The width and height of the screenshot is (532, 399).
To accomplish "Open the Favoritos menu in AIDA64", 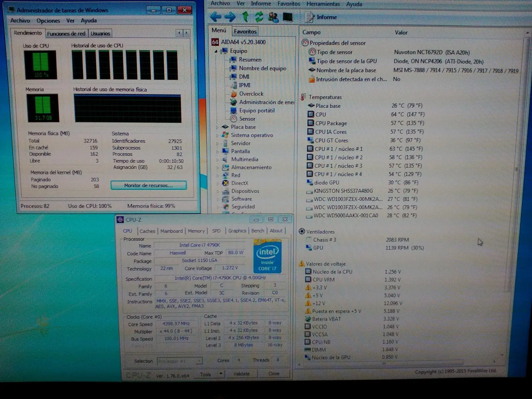I will 289,4.
